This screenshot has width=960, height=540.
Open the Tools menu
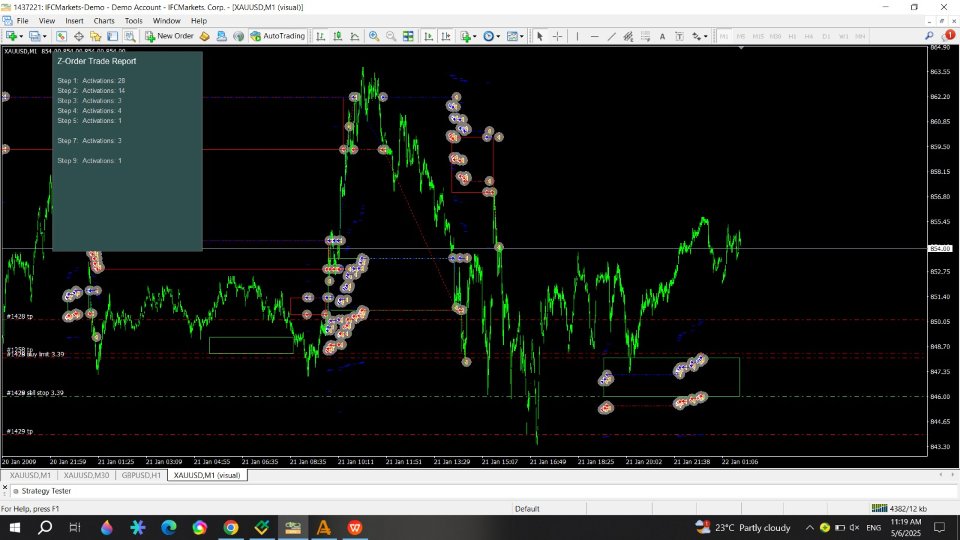133,21
